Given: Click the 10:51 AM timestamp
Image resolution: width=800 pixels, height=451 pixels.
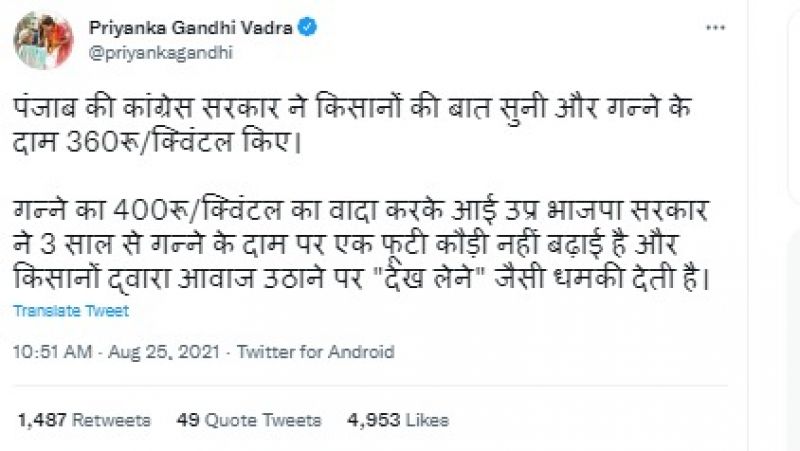Looking at the screenshot, I should pos(52,352).
